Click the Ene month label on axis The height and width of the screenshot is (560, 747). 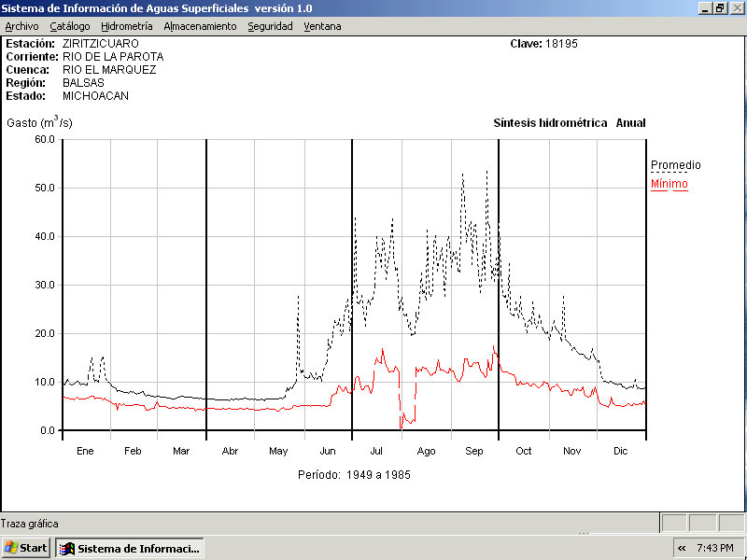85,451
